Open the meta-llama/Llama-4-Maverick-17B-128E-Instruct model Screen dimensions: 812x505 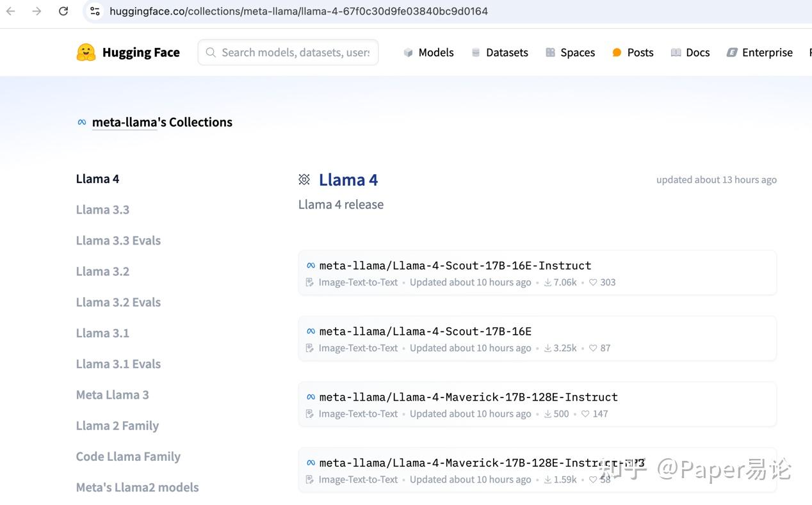tap(468, 397)
